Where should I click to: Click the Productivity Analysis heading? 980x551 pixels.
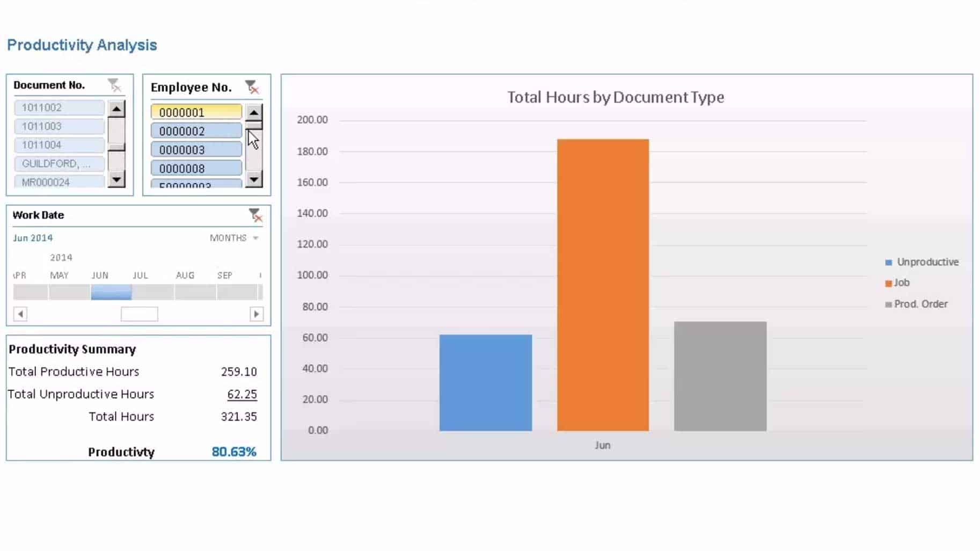coord(82,45)
